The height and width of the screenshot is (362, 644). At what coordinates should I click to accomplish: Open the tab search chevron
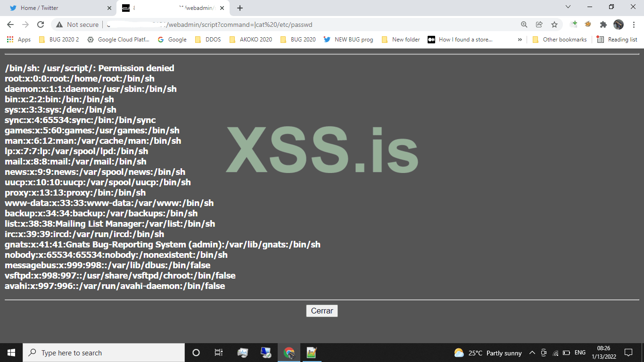click(x=568, y=7)
